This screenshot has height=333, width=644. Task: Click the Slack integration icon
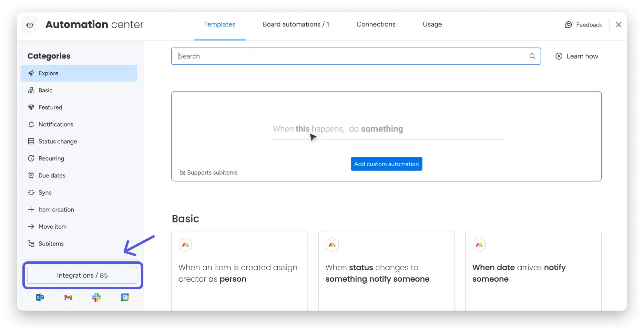click(x=96, y=298)
